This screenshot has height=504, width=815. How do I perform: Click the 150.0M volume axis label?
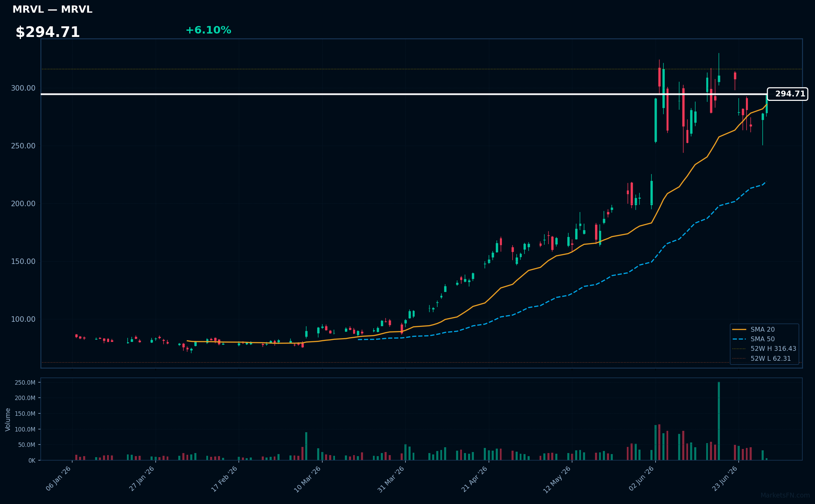pos(25,414)
